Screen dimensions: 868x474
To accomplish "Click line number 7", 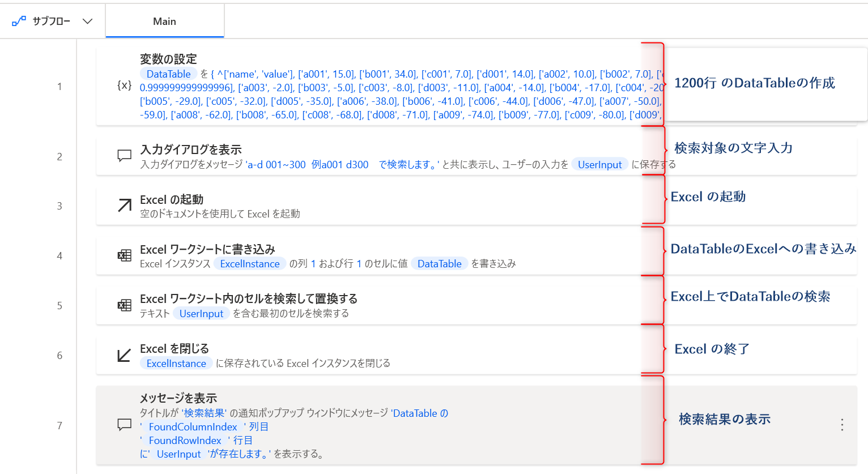I will point(59,426).
